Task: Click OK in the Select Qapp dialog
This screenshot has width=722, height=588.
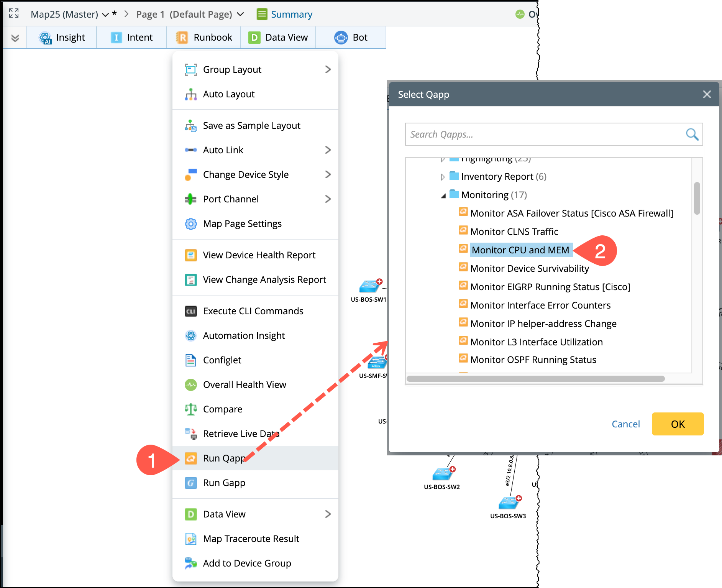Action: 678,424
